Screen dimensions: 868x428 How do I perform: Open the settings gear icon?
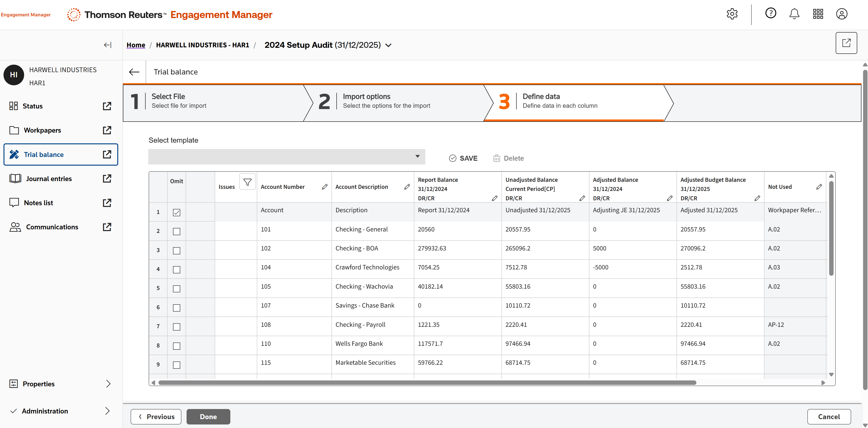click(732, 14)
